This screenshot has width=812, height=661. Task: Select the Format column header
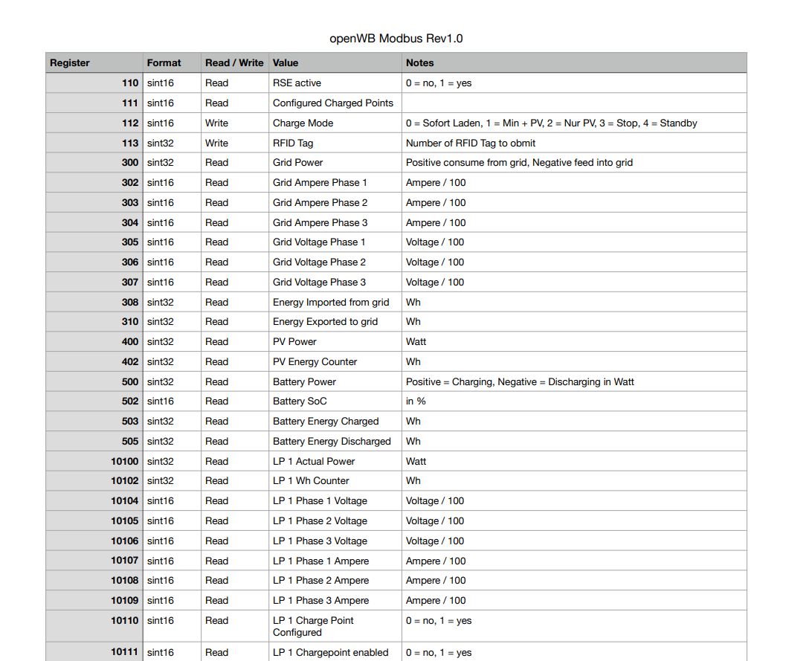(172, 62)
